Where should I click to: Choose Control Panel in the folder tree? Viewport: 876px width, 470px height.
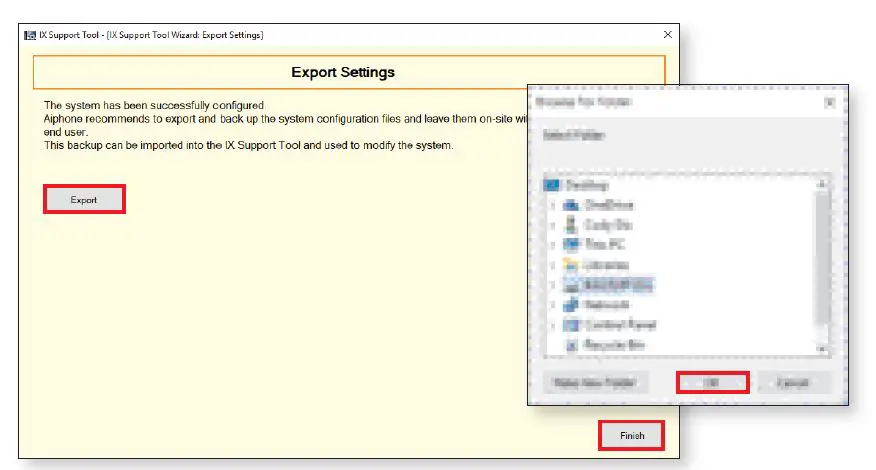(x=620, y=325)
